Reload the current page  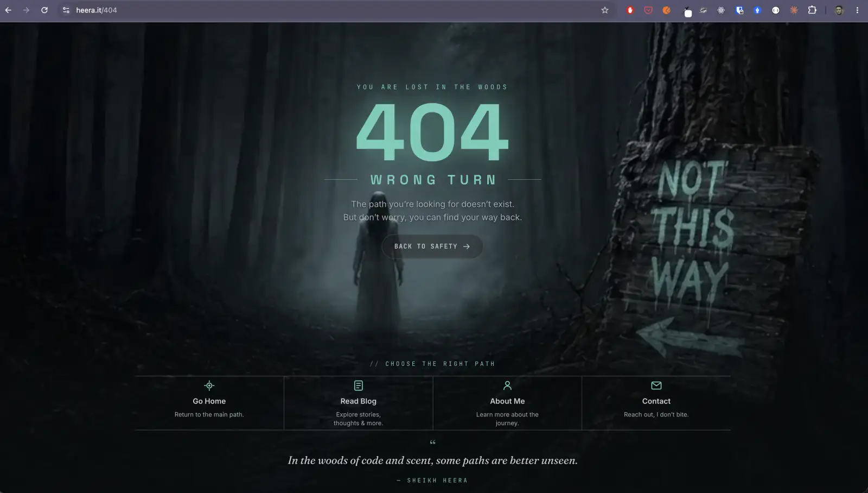[x=44, y=10]
